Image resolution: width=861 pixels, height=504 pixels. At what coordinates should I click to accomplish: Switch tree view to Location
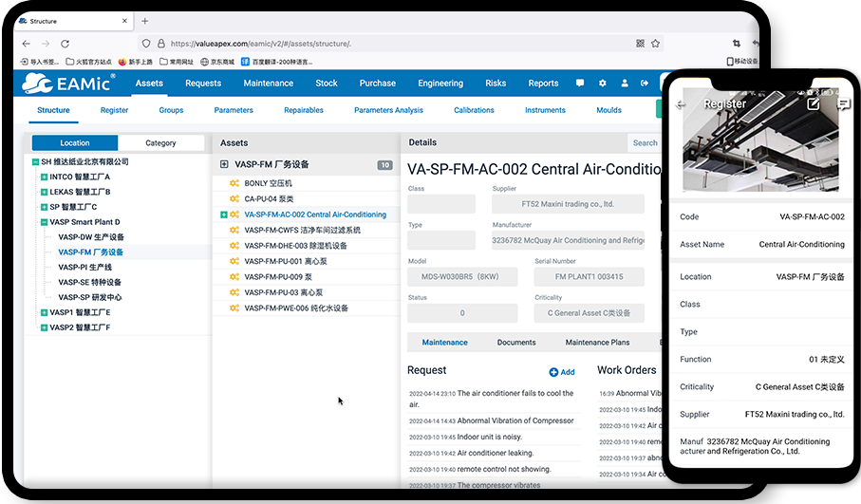75,143
